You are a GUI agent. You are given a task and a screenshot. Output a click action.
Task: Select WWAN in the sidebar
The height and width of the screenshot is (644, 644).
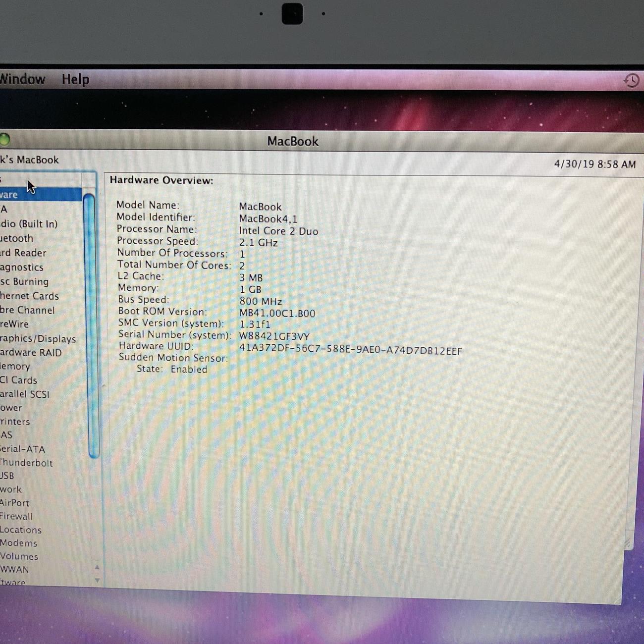click(x=14, y=570)
